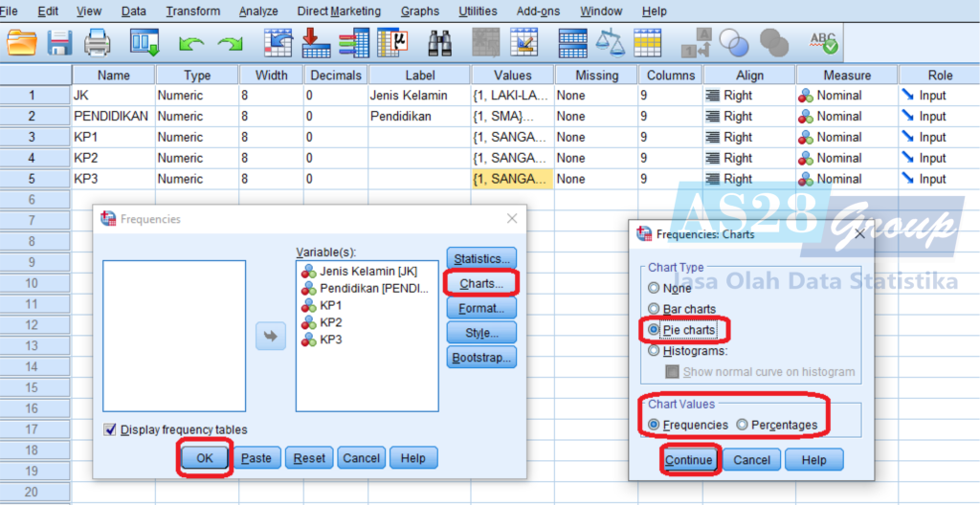Click the Spell Check ABC icon
The width and height of the screenshot is (980, 505).
[x=823, y=42]
